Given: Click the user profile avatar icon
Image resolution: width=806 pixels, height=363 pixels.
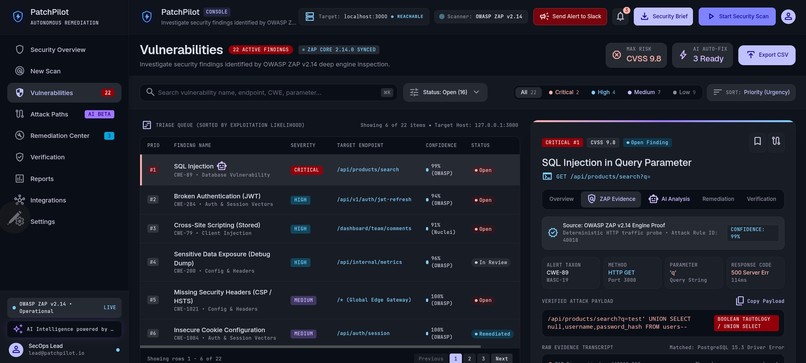Looking at the screenshot, I should pyautogui.click(x=788, y=16).
